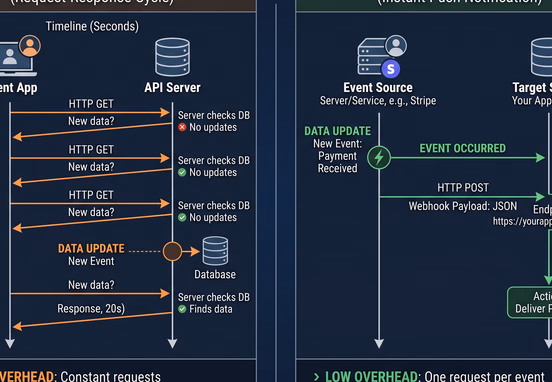Click the orange DATA UPDATE label

91,249
